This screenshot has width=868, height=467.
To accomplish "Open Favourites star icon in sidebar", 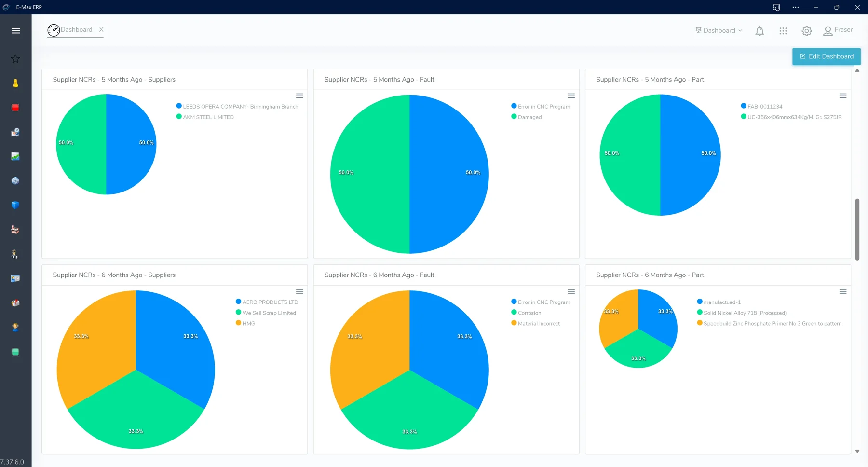I will [x=15, y=58].
